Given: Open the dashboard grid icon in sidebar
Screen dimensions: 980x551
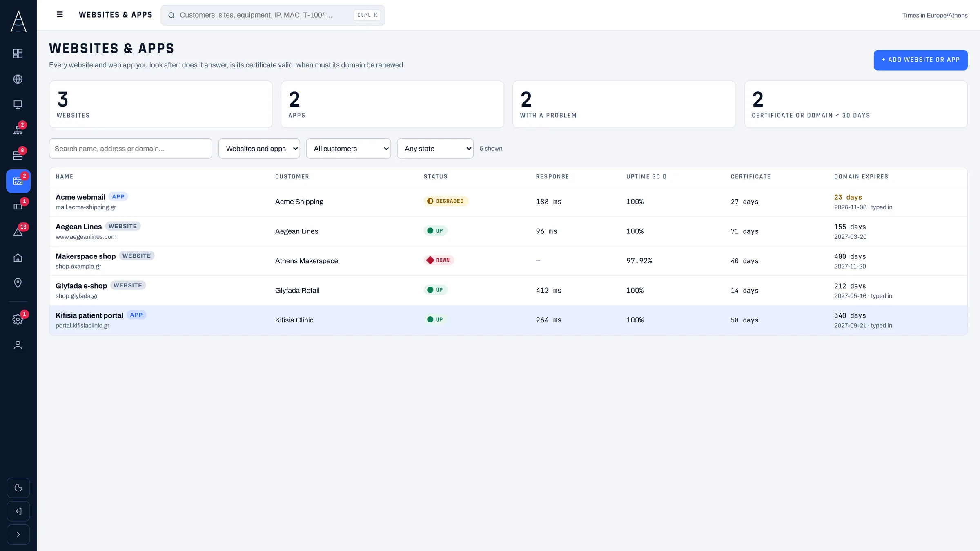Looking at the screenshot, I should pyautogui.click(x=18, y=53).
